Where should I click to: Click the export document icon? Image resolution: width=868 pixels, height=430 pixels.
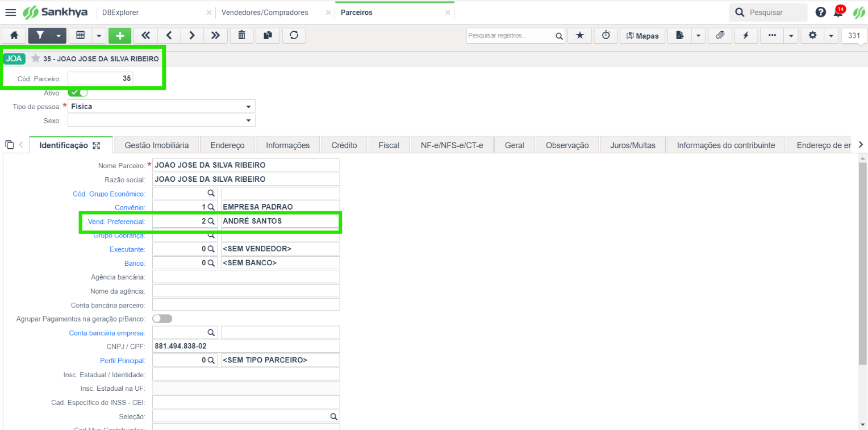pyautogui.click(x=679, y=35)
